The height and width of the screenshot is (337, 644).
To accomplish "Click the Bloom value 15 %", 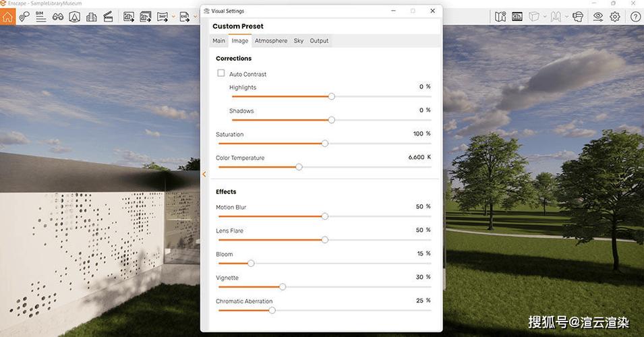I will click(424, 253).
